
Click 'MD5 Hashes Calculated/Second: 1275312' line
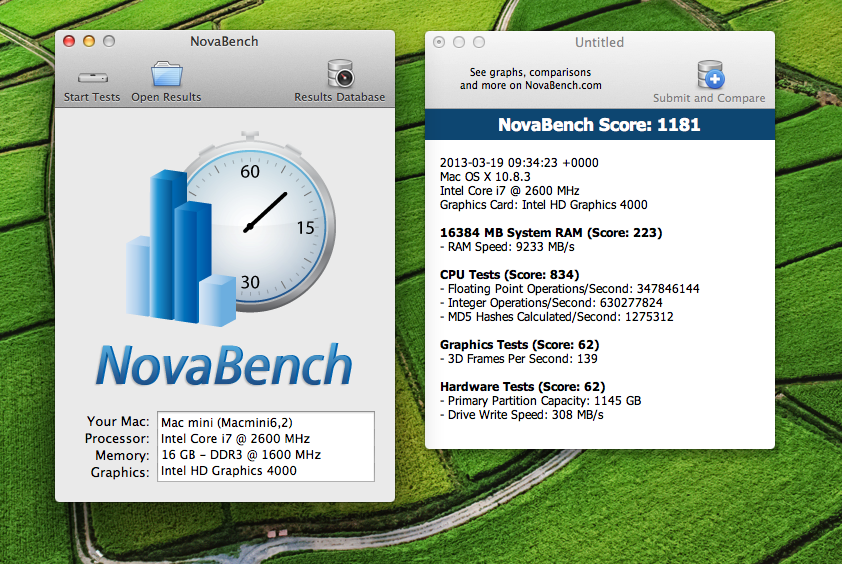tap(556, 316)
